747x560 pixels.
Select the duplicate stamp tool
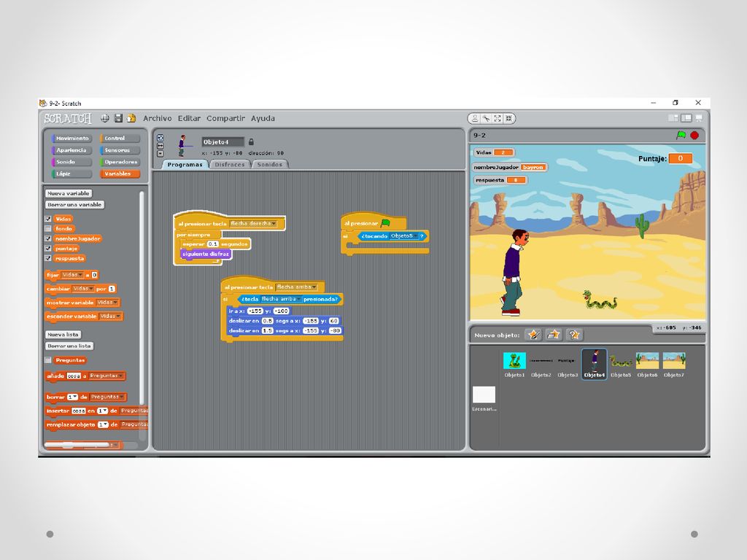pyautogui.click(x=475, y=118)
